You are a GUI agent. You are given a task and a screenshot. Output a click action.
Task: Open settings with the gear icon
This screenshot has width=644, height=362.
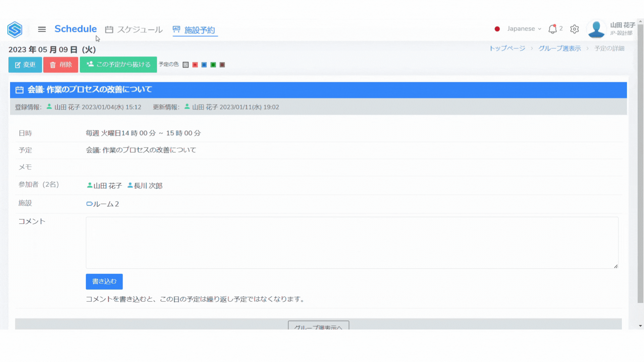tap(575, 29)
